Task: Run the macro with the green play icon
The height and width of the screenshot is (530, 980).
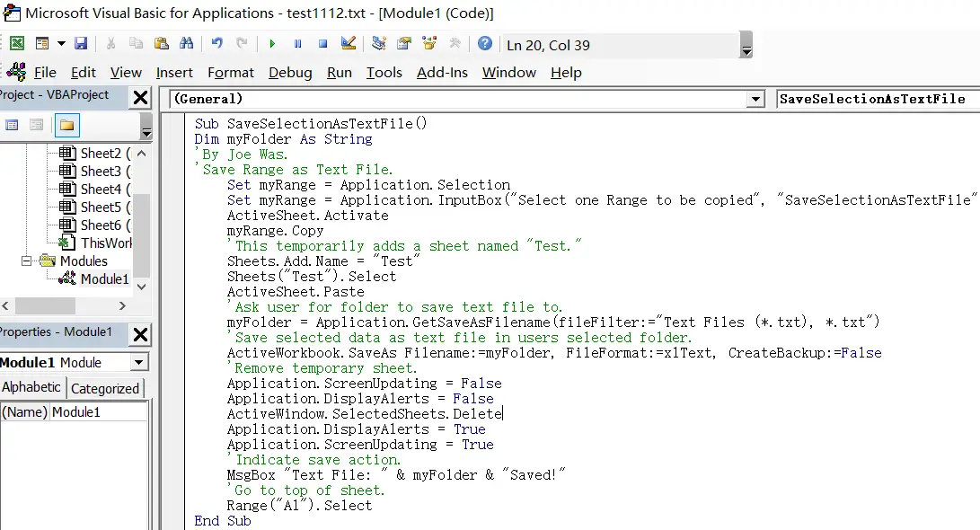Action: click(x=272, y=43)
